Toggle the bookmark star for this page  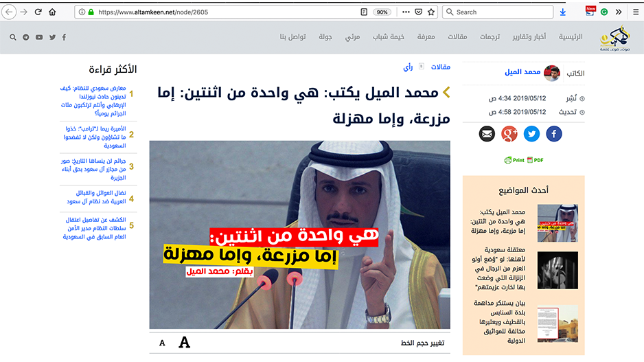pyautogui.click(x=431, y=12)
